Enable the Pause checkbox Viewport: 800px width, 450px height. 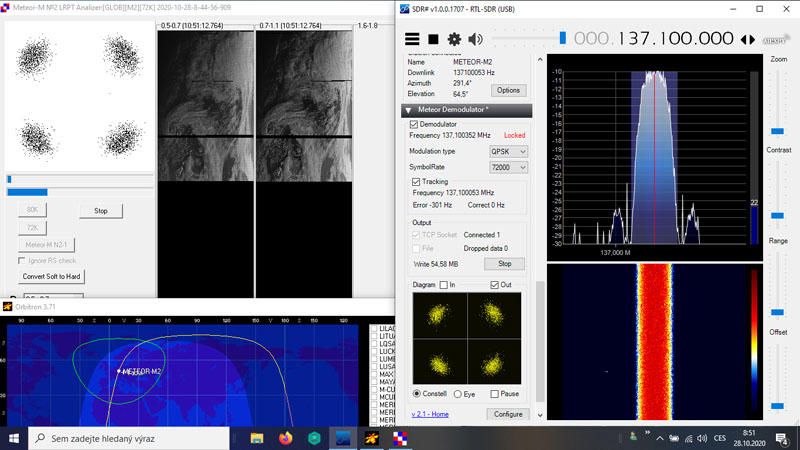[x=494, y=394]
